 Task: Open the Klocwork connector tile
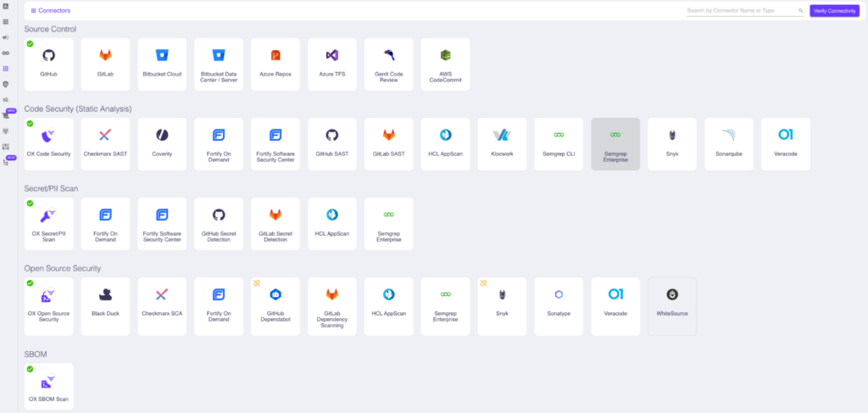pos(502,144)
